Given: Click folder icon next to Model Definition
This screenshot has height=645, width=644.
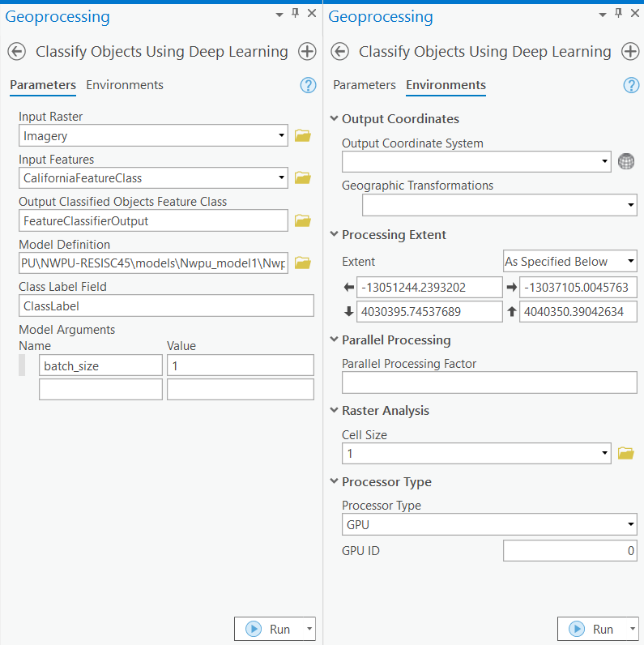Looking at the screenshot, I should click(x=302, y=263).
